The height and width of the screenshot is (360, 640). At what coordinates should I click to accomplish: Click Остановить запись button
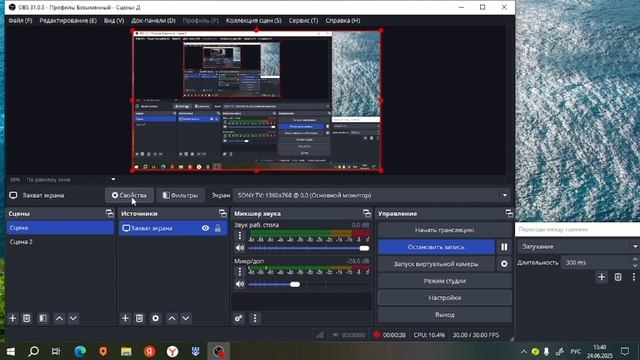point(436,247)
